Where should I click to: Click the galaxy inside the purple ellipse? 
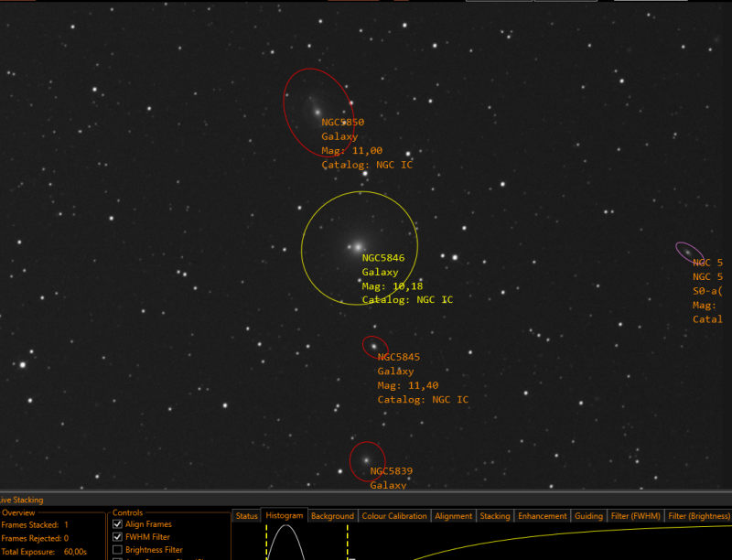688,252
